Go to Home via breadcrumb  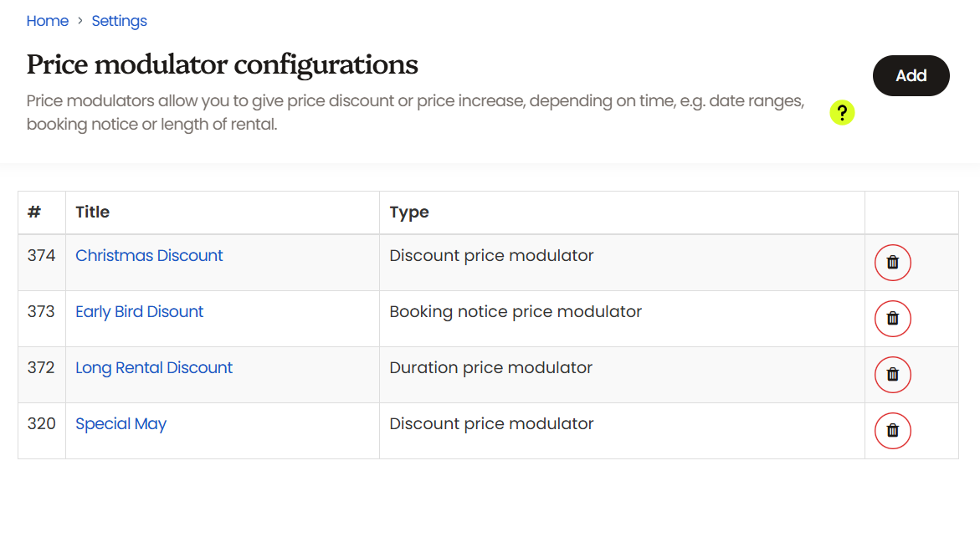(x=48, y=21)
